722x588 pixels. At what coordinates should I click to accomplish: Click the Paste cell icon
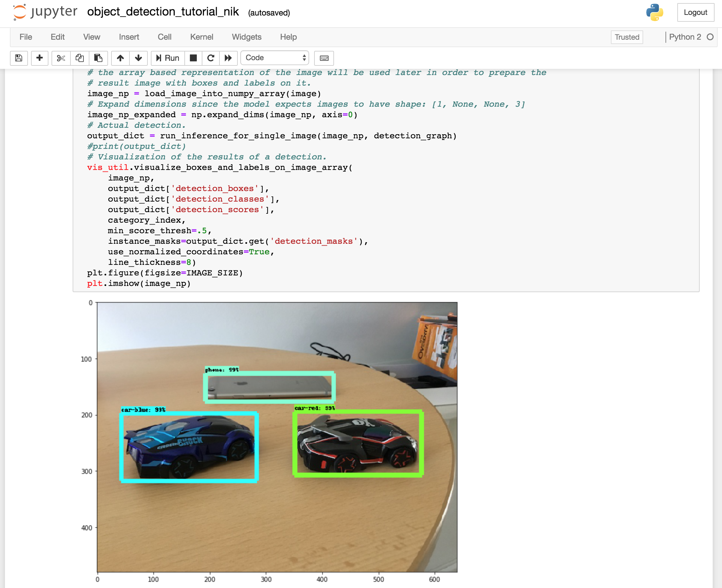point(97,58)
